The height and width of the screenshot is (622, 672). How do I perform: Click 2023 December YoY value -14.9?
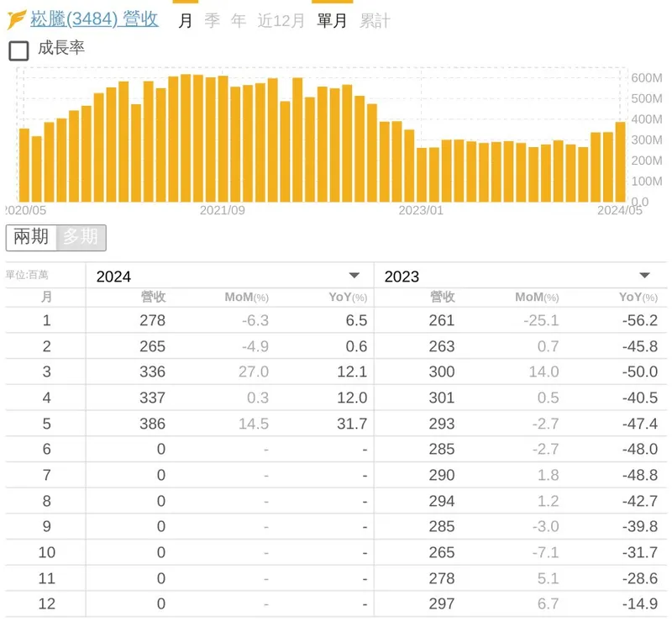click(x=640, y=604)
